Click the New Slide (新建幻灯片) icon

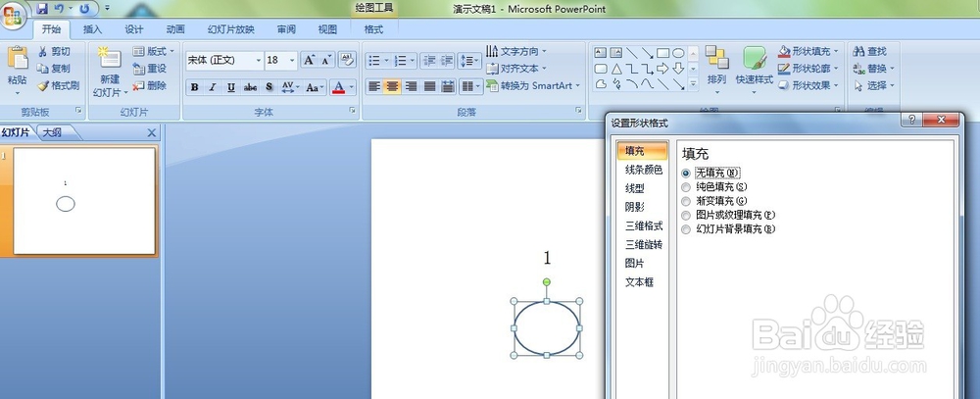pyautogui.click(x=110, y=58)
